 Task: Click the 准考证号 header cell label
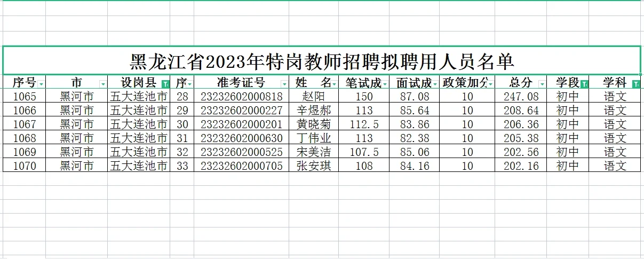click(241, 83)
